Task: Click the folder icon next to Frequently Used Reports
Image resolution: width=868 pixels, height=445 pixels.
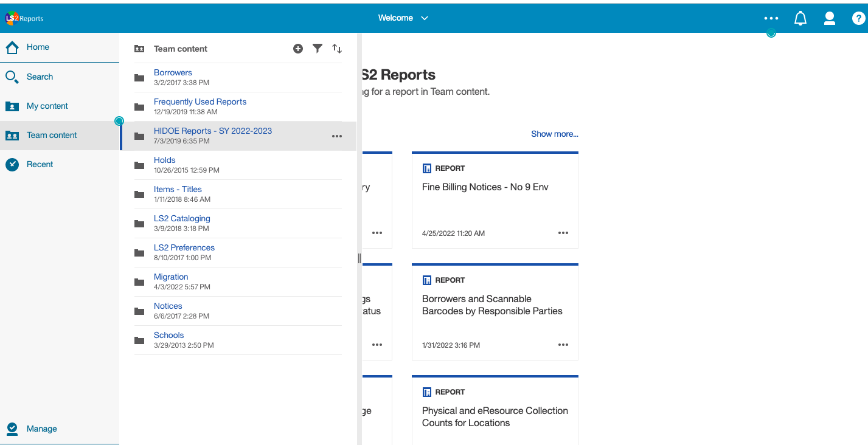Action: tap(139, 107)
